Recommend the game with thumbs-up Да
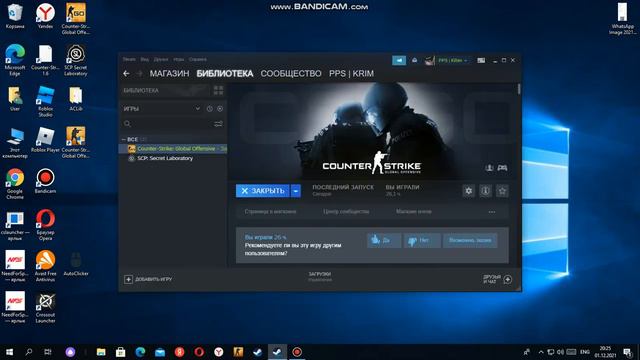Viewport: 640px width, 360px height. [x=384, y=240]
